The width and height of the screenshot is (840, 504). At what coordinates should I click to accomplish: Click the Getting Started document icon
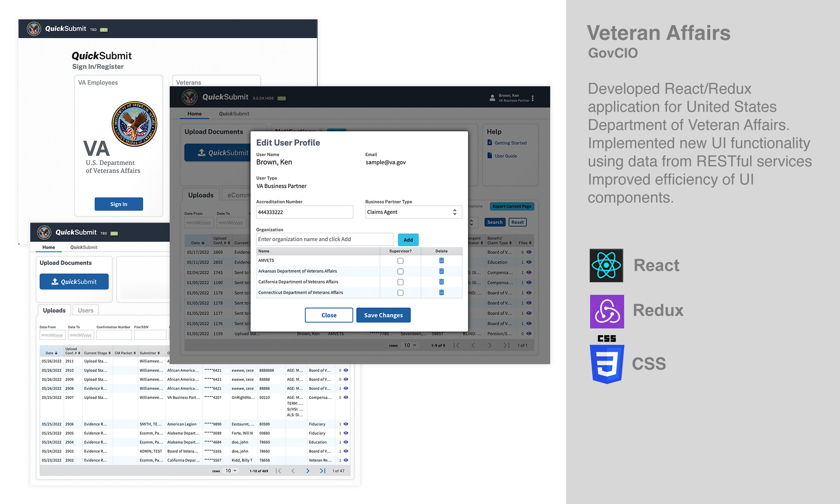tap(490, 142)
